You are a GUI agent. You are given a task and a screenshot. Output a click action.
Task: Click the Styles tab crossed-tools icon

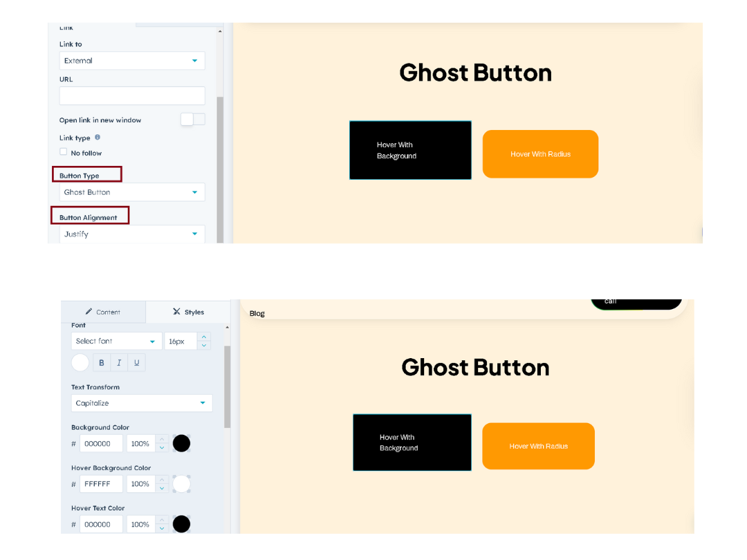(177, 311)
